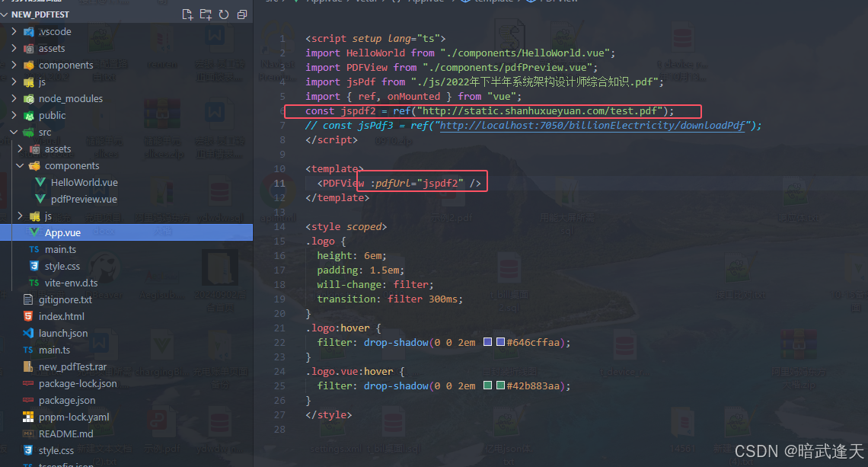This screenshot has width=868, height=467.
Task: Click the node_modules folder icon
Action: 29,98
